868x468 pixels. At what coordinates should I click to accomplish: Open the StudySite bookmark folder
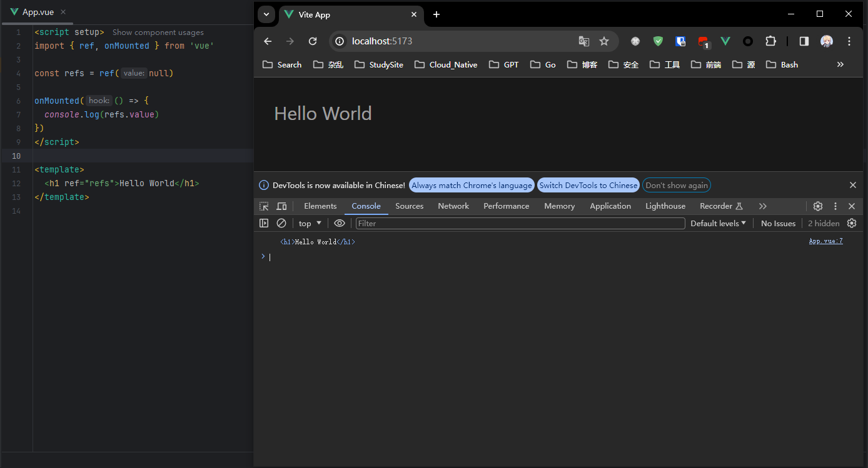(379, 64)
